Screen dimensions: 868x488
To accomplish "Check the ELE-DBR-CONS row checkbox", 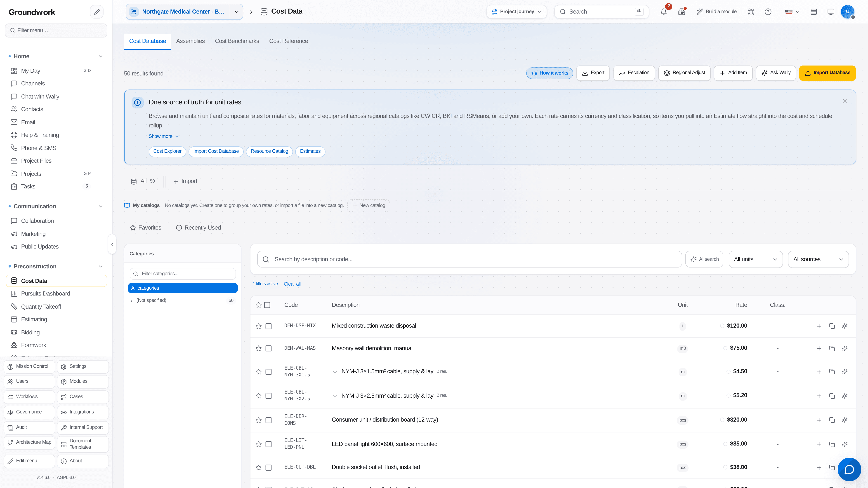I will (269, 420).
